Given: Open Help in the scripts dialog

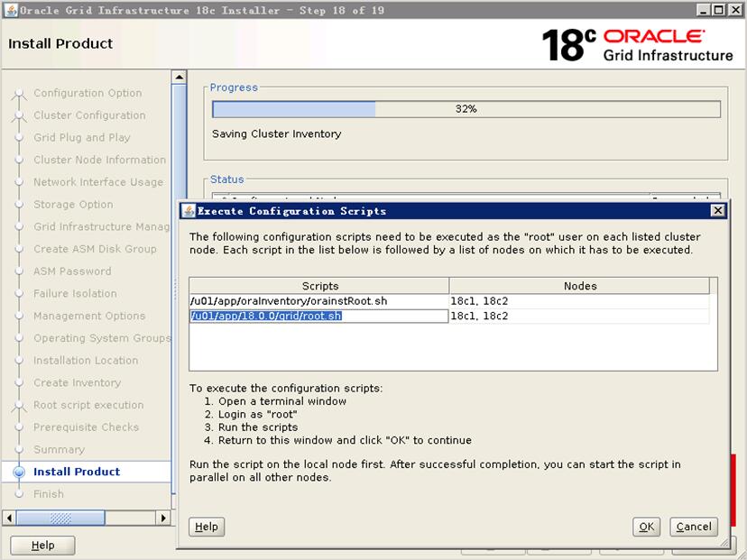Looking at the screenshot, I should point(207,527).
